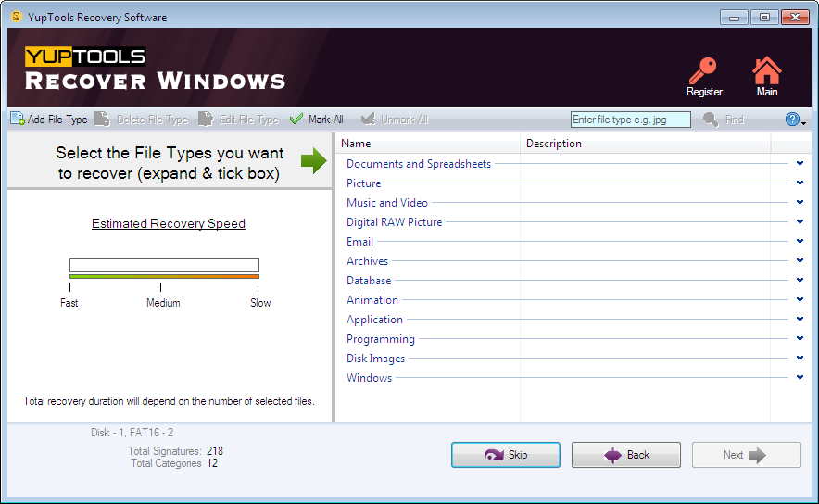Go to Main home icon
819x504 pixels.
tap(767, 70)
